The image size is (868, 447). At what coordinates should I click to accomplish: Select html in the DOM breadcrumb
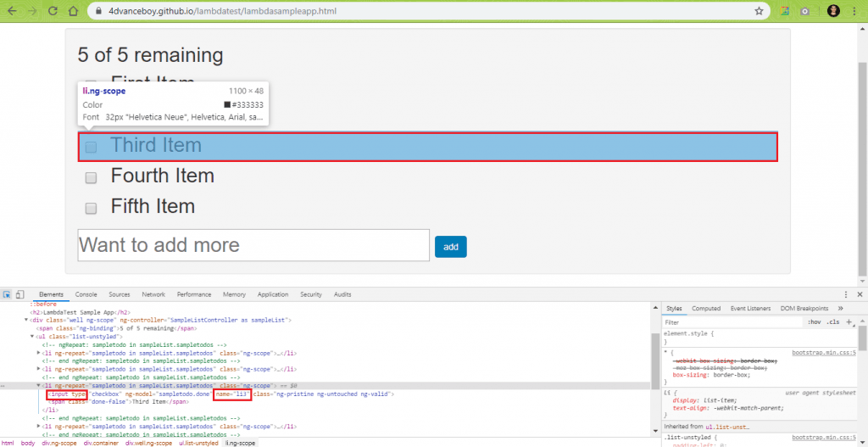coord(8,443)
